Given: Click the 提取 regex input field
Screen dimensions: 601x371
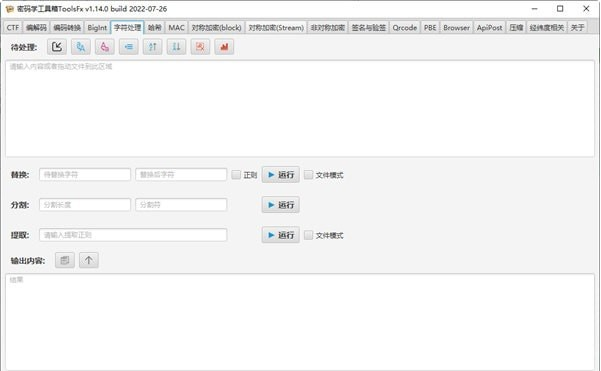Looking at the screenshot, I should (133, 235).
